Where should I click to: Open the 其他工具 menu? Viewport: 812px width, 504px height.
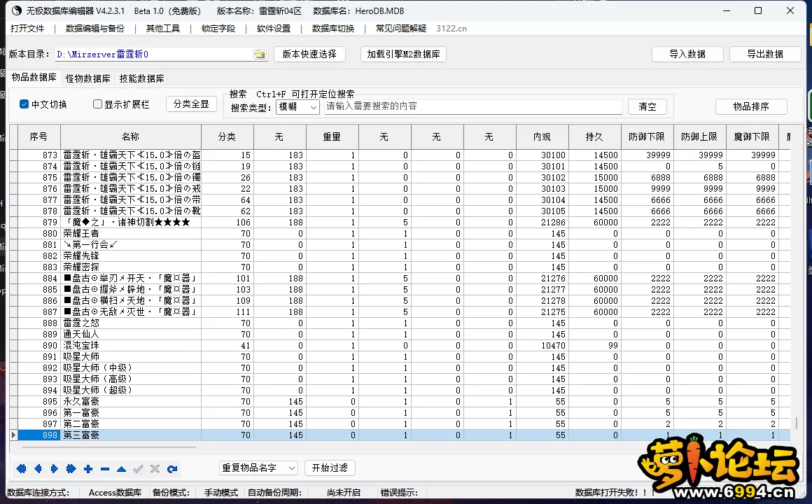point(162,29)
